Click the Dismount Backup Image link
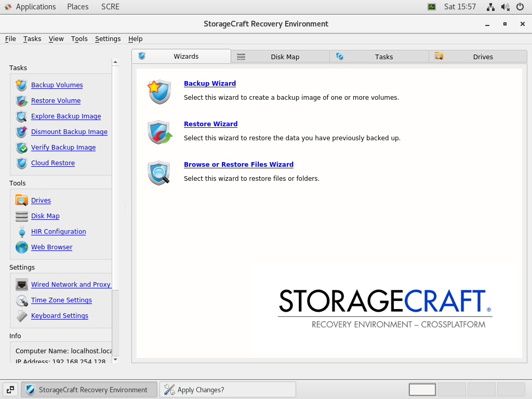This screenshot has height=399, width=532. (x=69, y=131)
